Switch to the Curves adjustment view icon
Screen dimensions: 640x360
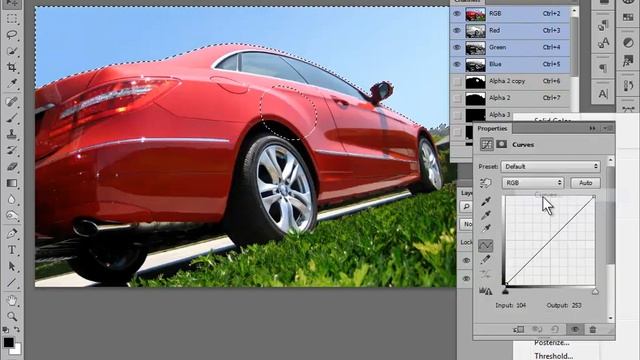click(486, 144)
